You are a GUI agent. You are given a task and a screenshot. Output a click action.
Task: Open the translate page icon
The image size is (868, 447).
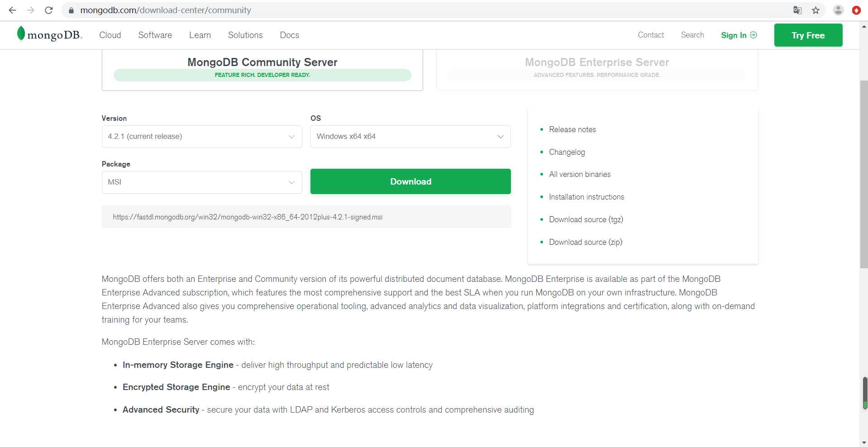point(797,10)
